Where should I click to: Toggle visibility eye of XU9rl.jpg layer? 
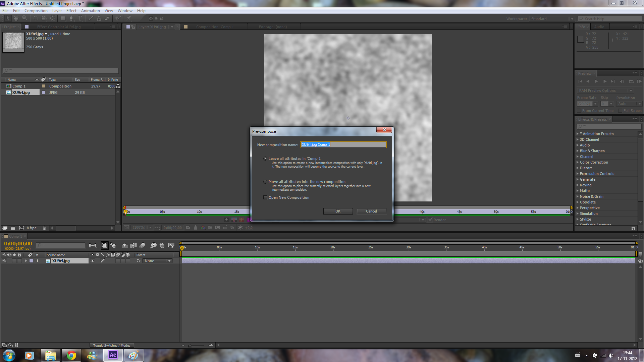[4, 261]
